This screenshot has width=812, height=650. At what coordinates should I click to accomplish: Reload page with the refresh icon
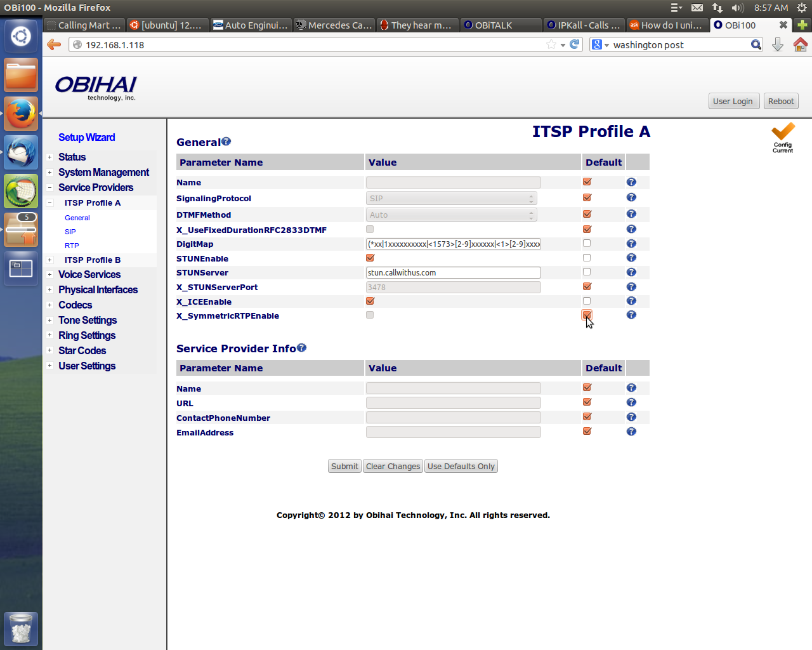pyautogui.click(x=575, y=44)
